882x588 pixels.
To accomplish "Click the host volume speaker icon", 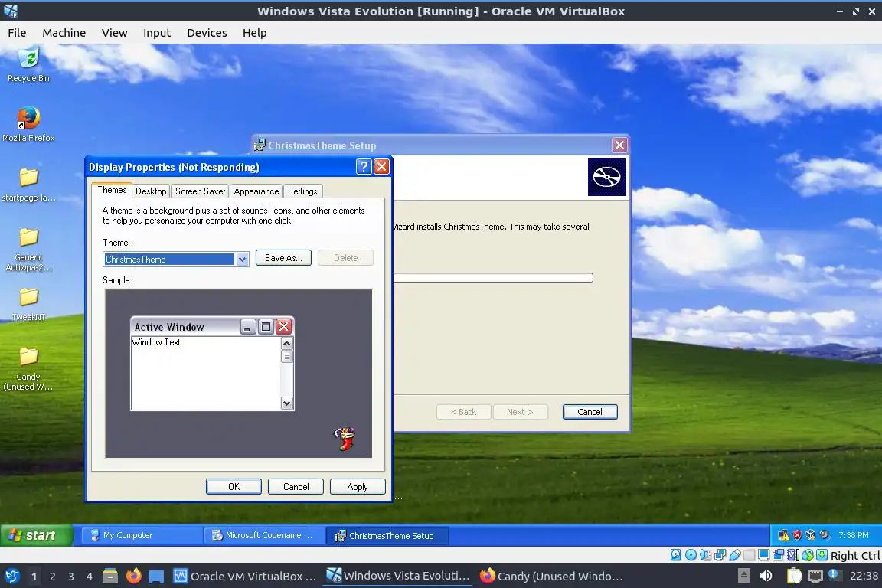I will pos(766,577).
